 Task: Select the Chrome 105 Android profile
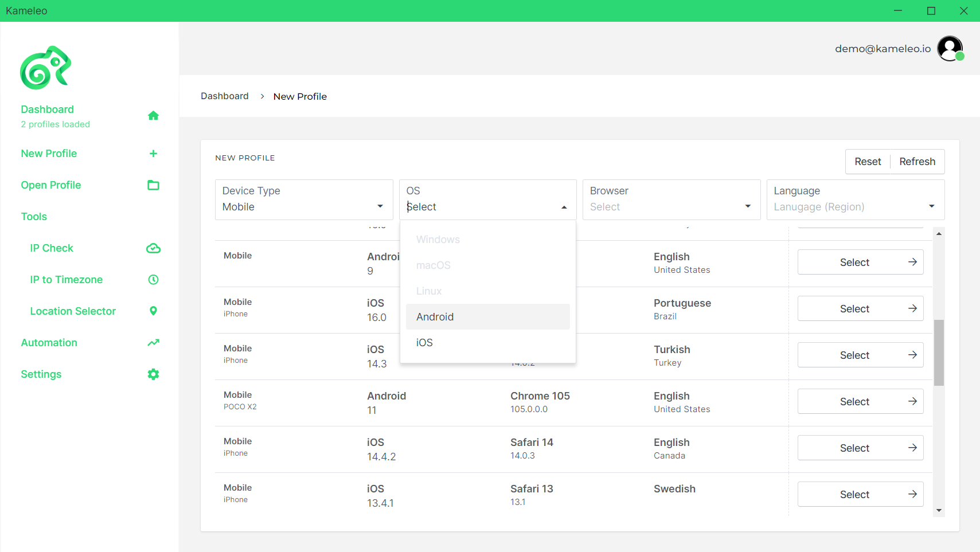pos(860,401)
